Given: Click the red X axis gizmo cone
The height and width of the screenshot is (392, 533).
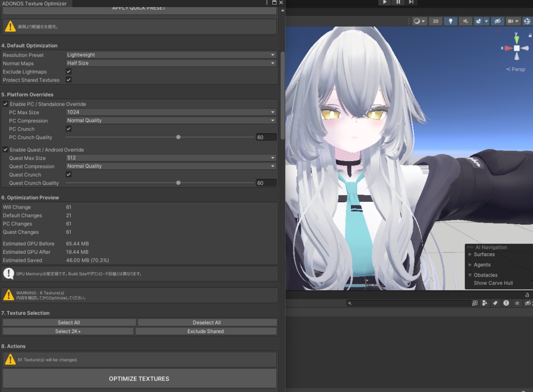Looking at the screenshot, I should click(509, 48).
